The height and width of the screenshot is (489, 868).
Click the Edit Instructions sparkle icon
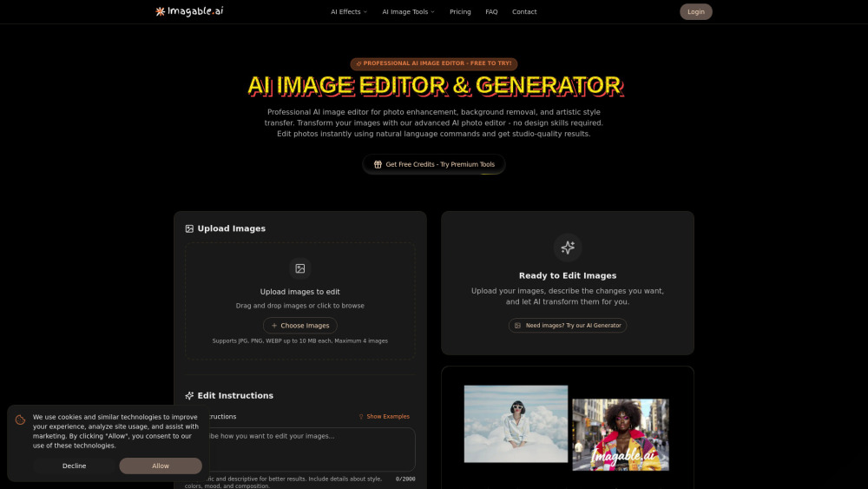[x=189, y=395]
